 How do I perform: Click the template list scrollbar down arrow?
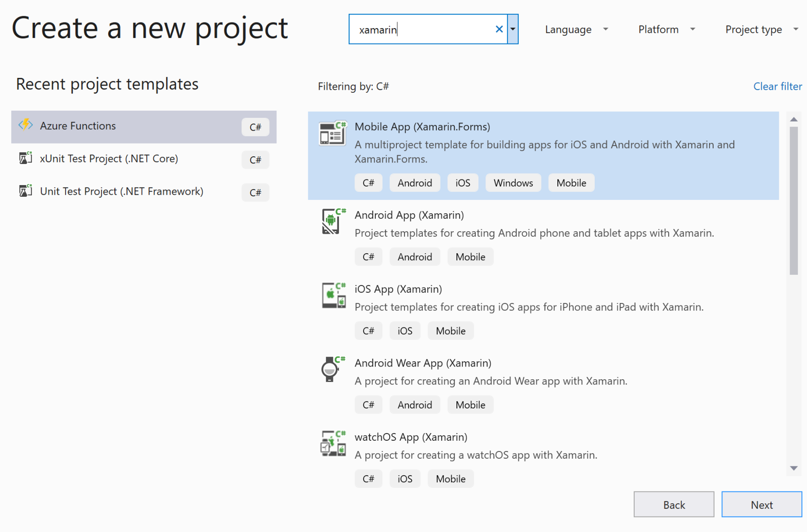794,468
